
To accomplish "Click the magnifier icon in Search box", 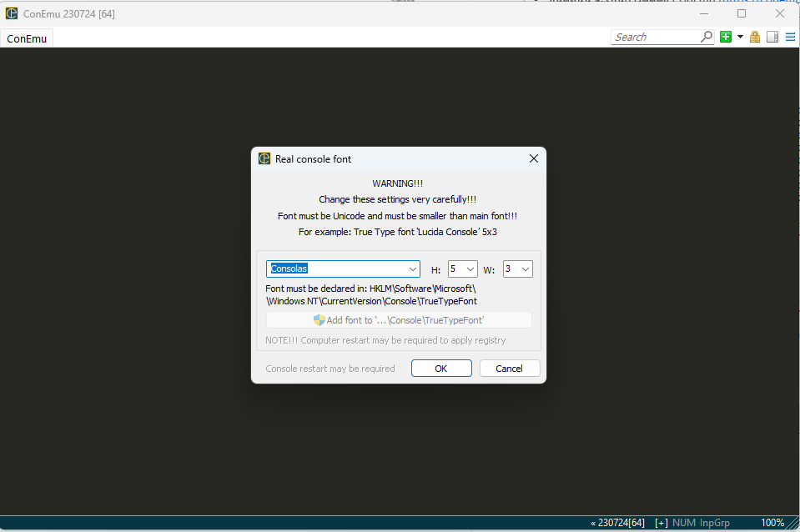I will [x=707, y=37].
